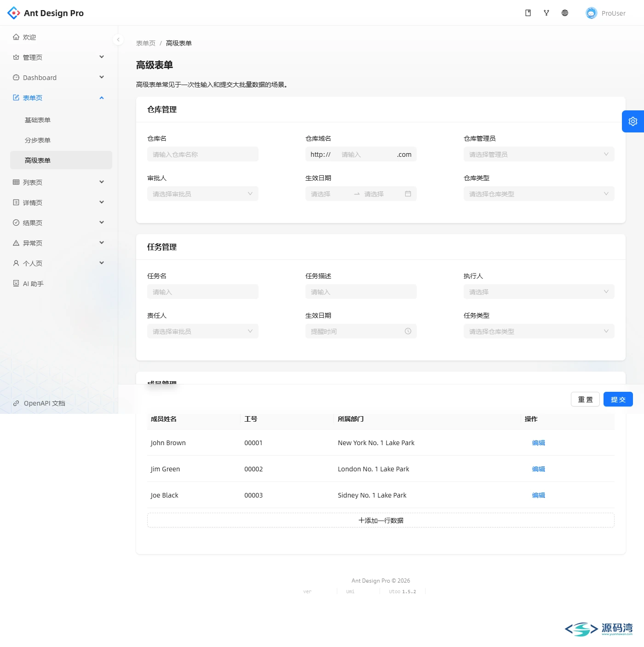Focus the 任务描述 input field

coord(361,292)
